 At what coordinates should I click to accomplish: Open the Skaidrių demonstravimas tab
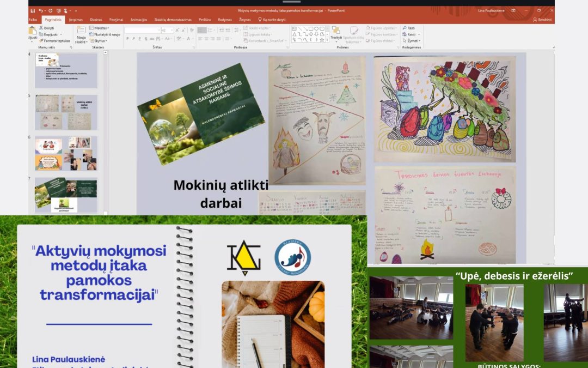173,20
